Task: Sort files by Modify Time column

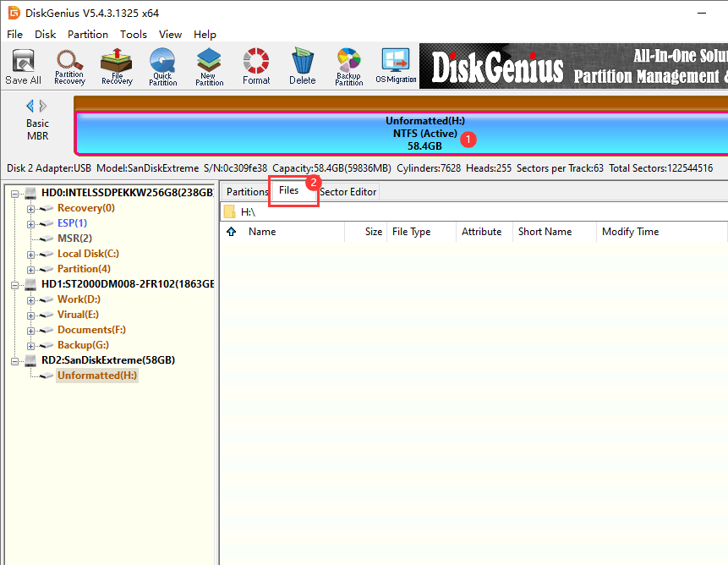Action: [x=630, y=232]
